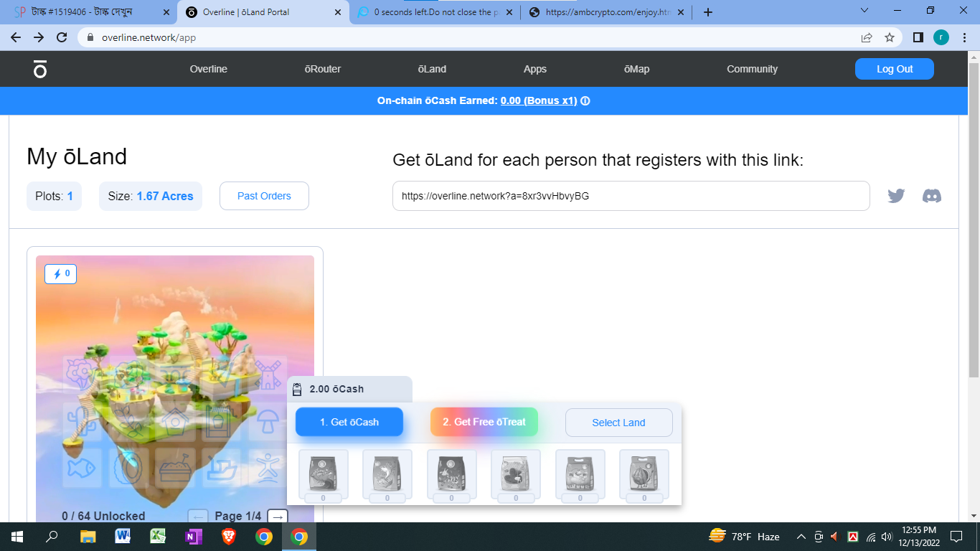Screen dimensions: 980x551
Task: Open a new browser tab with plus button
Action: click(x=708, y=12)
